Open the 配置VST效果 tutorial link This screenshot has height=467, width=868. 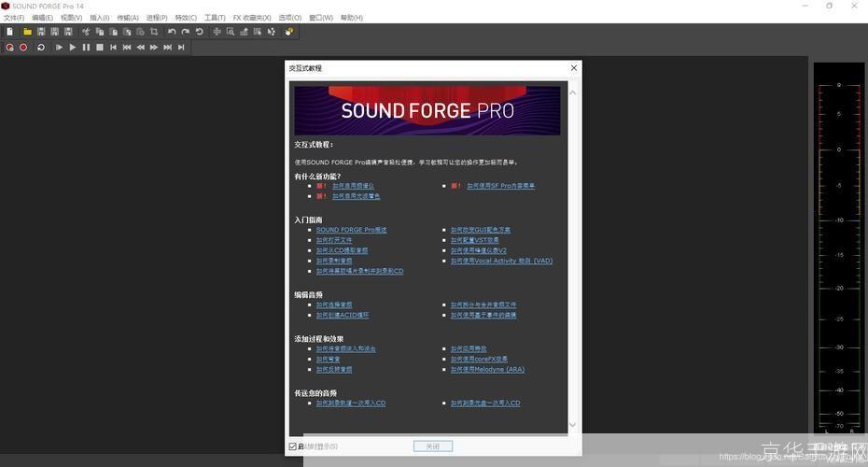pos(474,240)
